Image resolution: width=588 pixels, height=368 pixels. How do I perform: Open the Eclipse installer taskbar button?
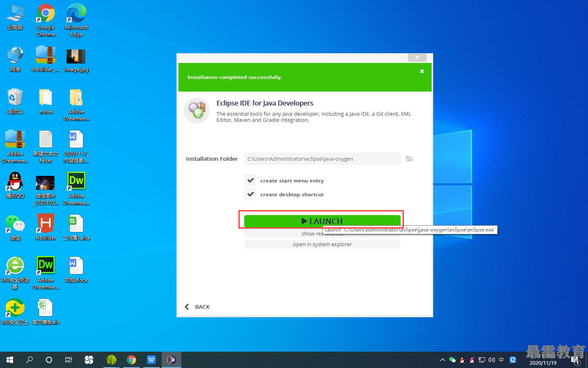[x=171, y=360]
